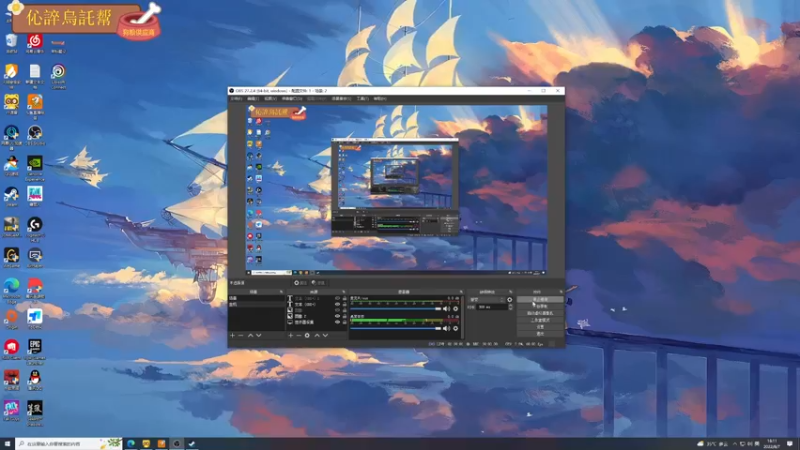Open Recycle Bin on desktop
This screenshot has width=800, height=450.
11,42
